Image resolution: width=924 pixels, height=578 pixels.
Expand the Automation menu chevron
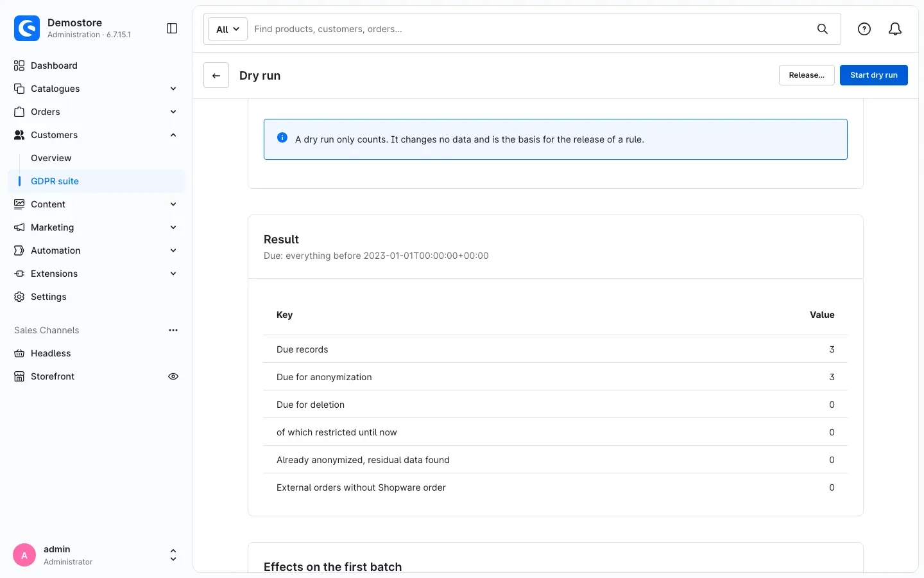click(173, 250)
